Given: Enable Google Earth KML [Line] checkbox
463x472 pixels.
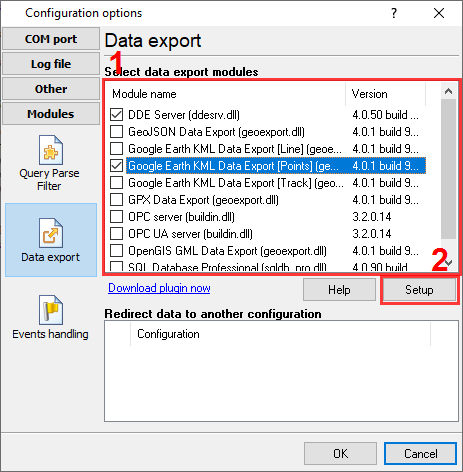Looking at the screenshot, I should pyautogui.click(x=116, y=149).
